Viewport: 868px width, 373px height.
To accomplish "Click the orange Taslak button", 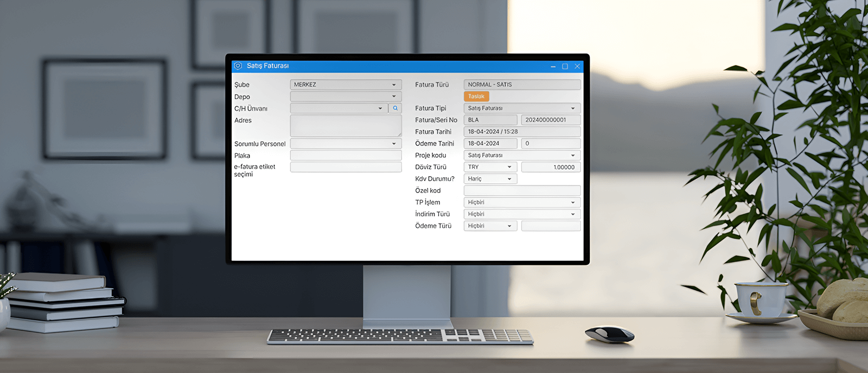I will tap(476, 97).
